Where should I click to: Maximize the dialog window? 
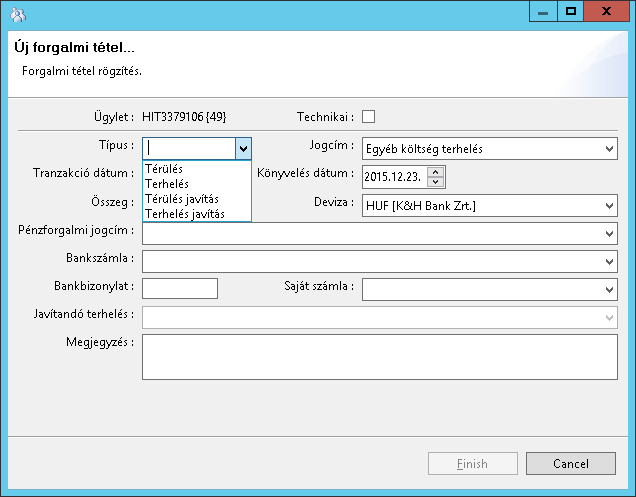coord(571,12)
